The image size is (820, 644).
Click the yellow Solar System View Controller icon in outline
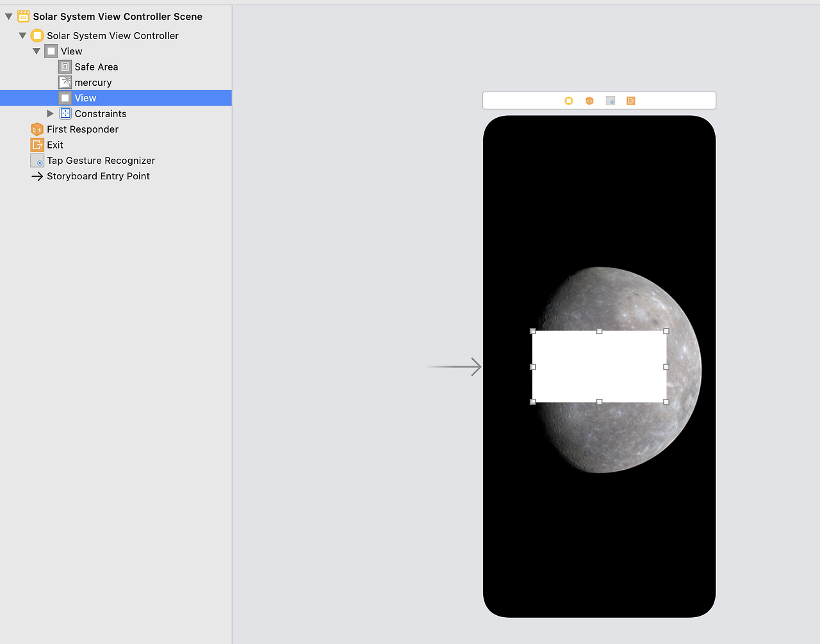point(37,35)
